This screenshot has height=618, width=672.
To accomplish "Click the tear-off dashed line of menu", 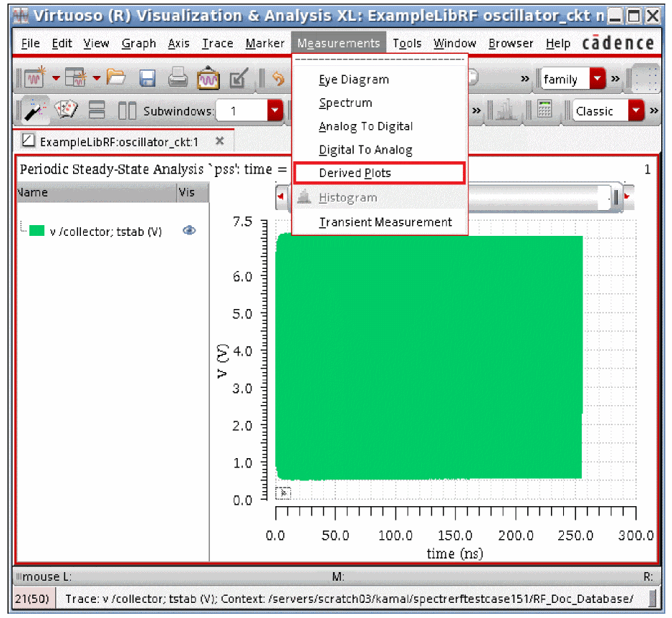I will click(x=380, y=60).
